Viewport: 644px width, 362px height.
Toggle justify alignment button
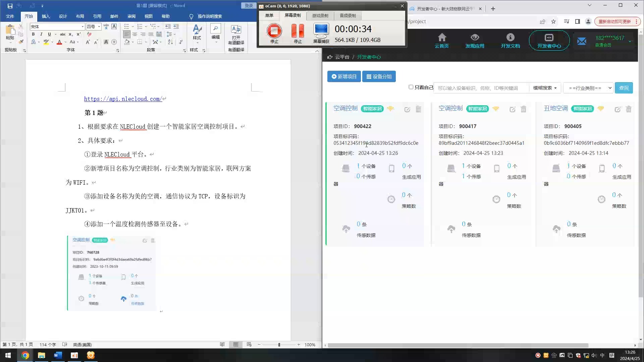[151, 34]
